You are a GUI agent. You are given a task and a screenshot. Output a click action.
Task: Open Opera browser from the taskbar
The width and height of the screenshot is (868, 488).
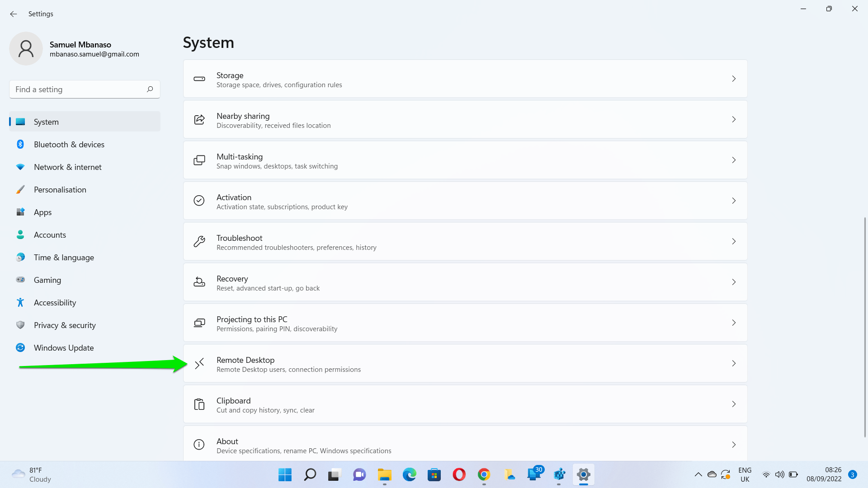tap(459, 475)
